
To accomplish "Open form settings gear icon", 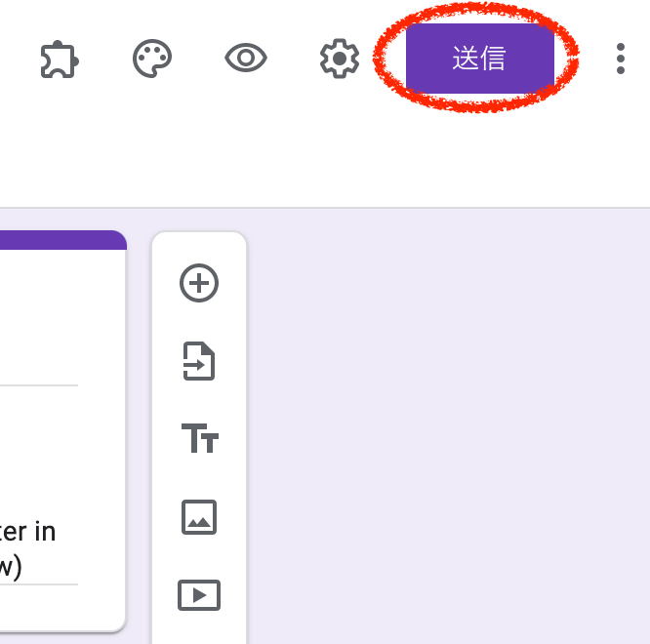I will (x=340, y=59).
